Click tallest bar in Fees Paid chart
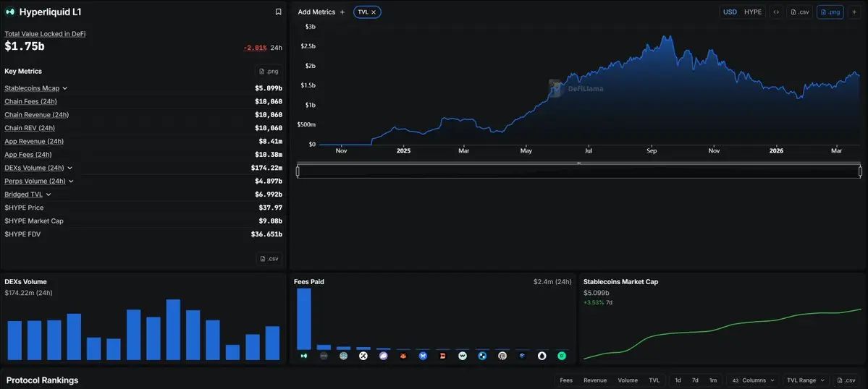Viewport: 868px width, 389px height. [304, 319]
